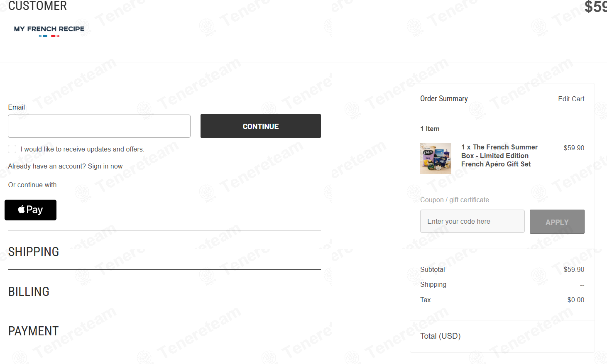Click the 'Coupon / gift certificate' label

pos(455,200)
